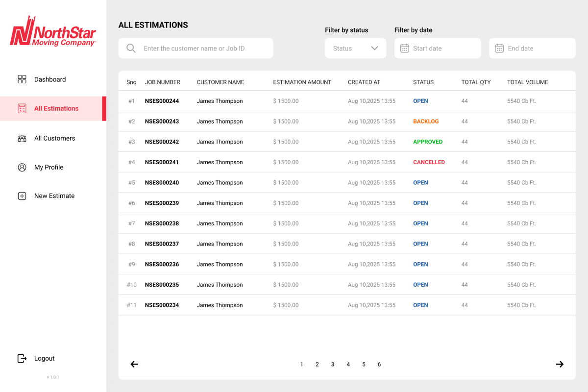The width and height of the screenshot is (588, 392).
Task: Click the All Customers people icon
Action: 22,138
